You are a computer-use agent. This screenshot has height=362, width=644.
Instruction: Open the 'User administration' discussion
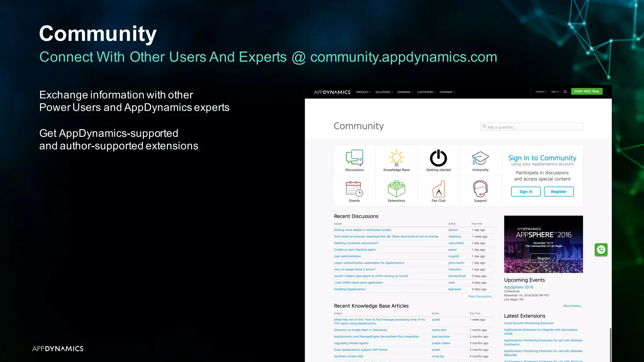347,256
